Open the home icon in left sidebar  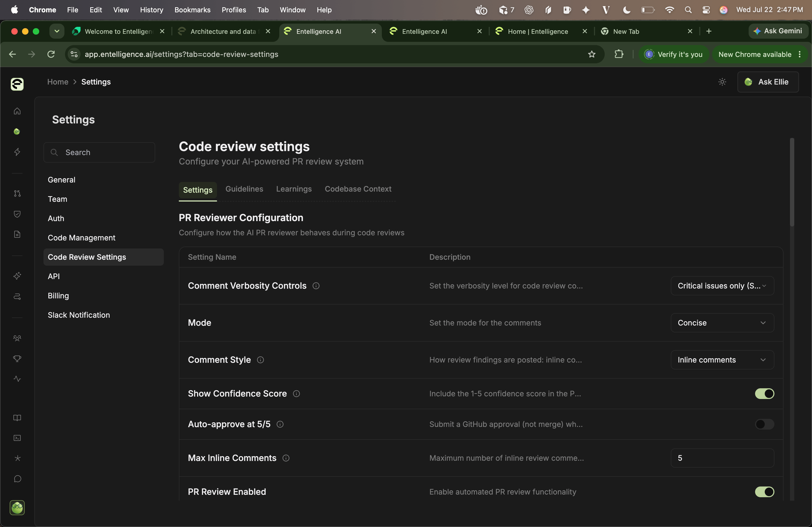click(x=17, y=111)
